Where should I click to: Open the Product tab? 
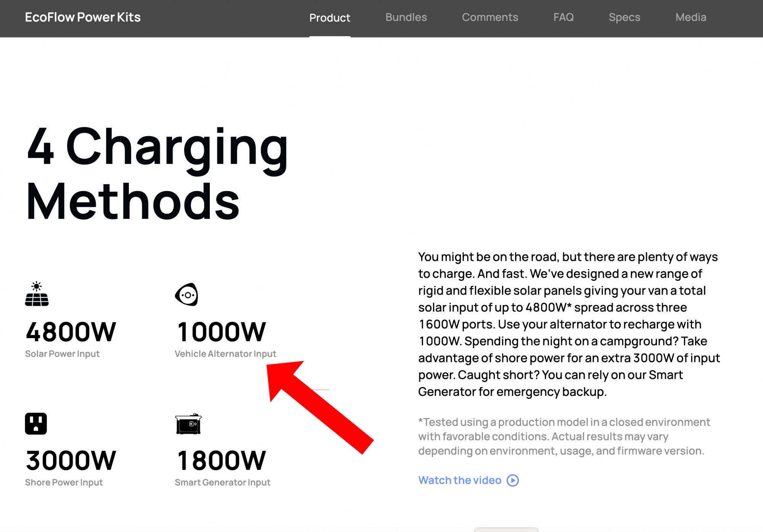pyautogui.click(x=330, y=18)
